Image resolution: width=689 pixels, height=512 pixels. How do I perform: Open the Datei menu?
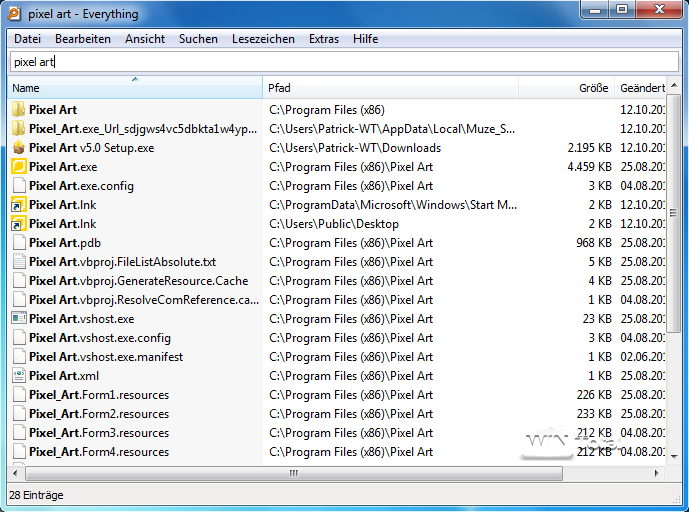pyautogui.click(x=27, y=39)
